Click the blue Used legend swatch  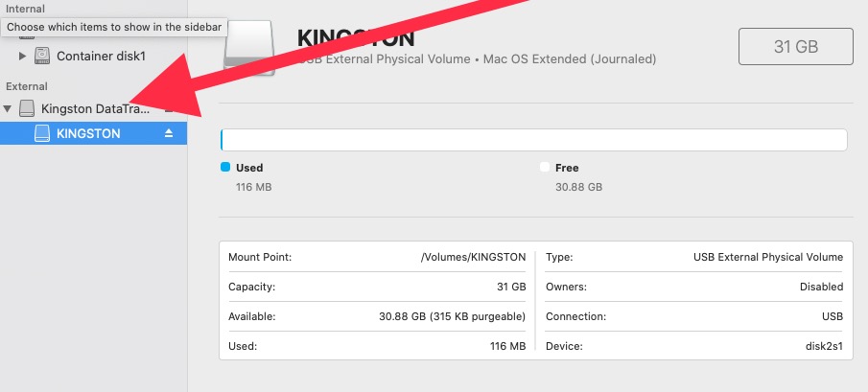point(225,167)
